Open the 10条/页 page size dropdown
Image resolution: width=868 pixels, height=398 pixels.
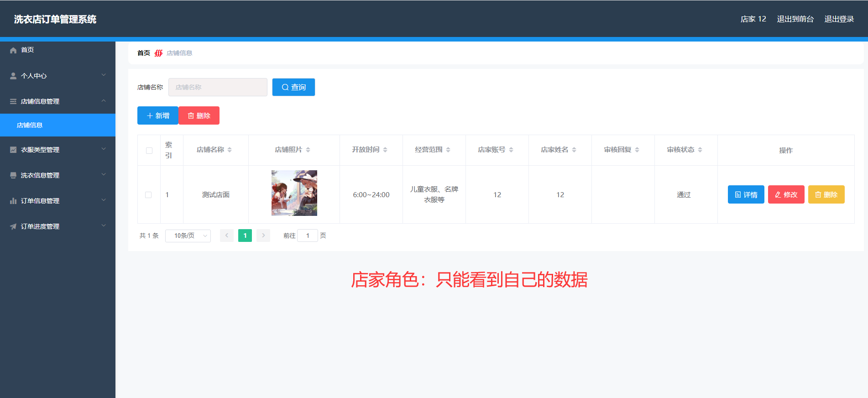[188, 236]
